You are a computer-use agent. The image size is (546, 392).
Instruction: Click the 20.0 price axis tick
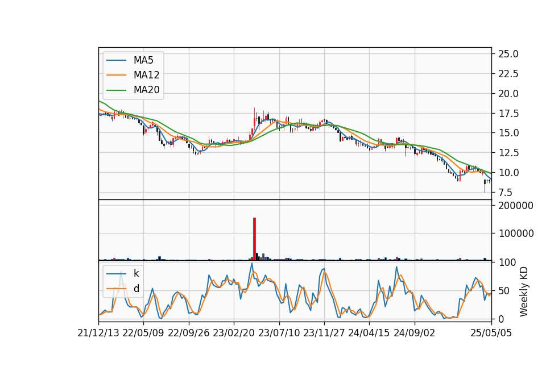click(508, 94)
